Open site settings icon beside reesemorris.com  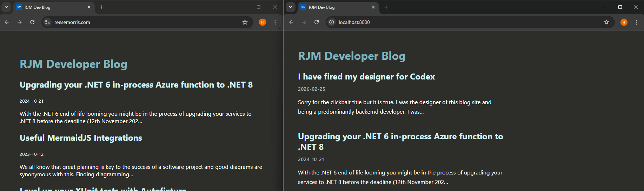[47, 22]
